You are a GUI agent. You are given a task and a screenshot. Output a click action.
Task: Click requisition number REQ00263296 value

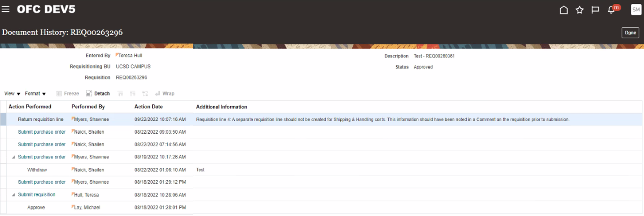tap(131, 77)
